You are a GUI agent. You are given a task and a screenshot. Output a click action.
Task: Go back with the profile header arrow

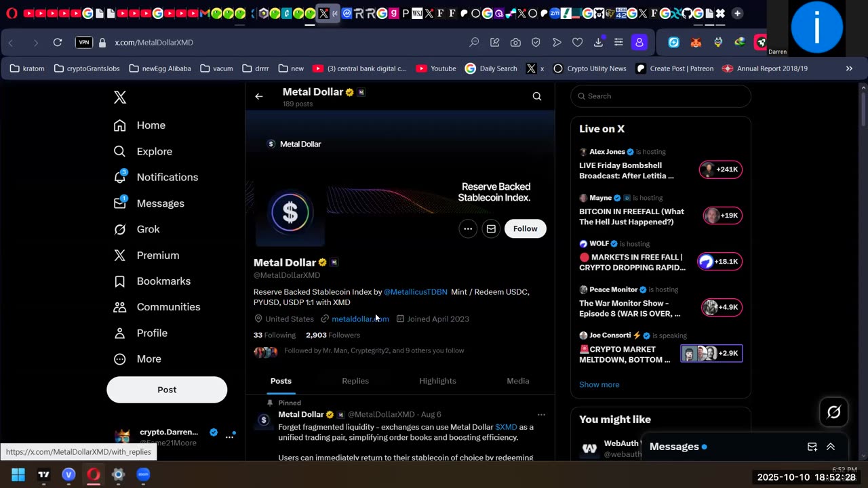click(x=258, y=96)
